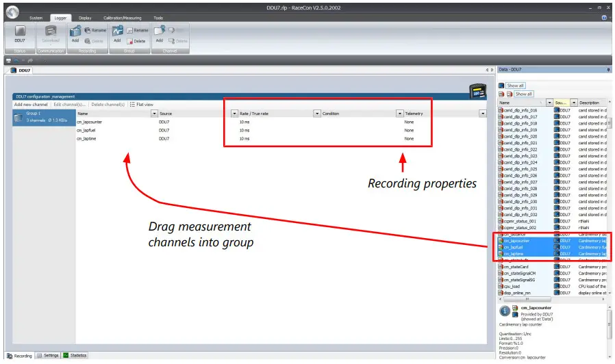615x364 pixels.
Task: Open the Calibration/Measuring ribbon tab
Action: coord(123,18)
